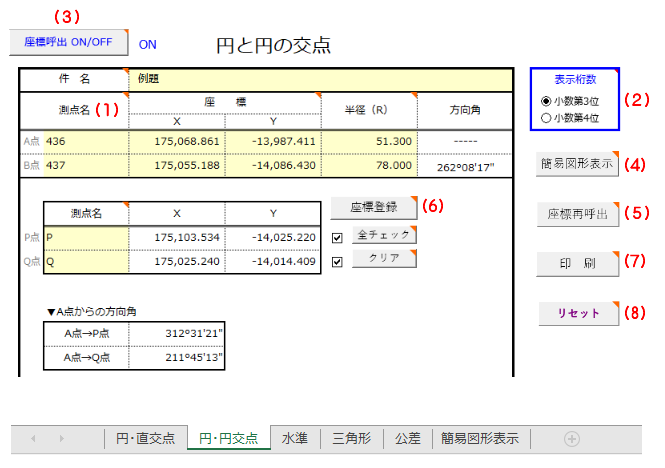Go to the 公差 sheet tab

[x=408, y=438]
